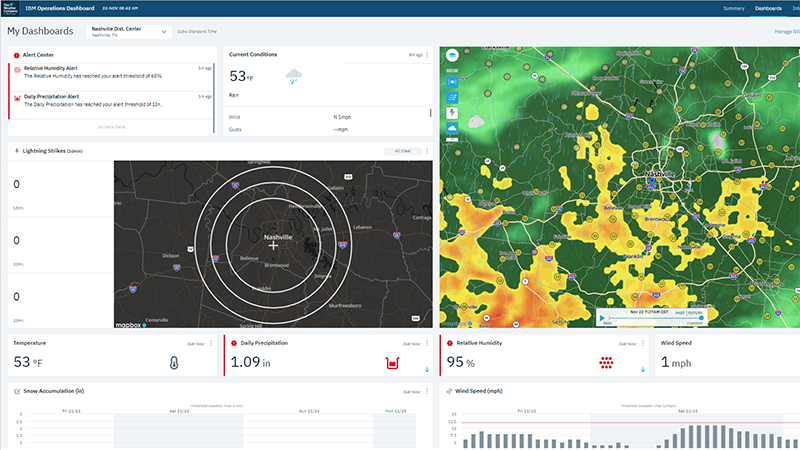Click the rain gauge icon in Daily Precipitation

click(393, 362)
